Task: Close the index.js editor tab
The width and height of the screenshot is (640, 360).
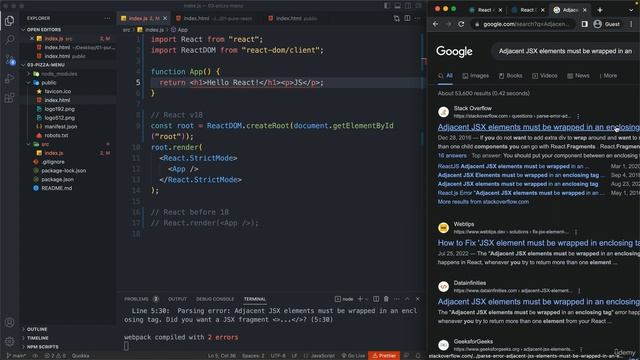Action: [165, 18]
